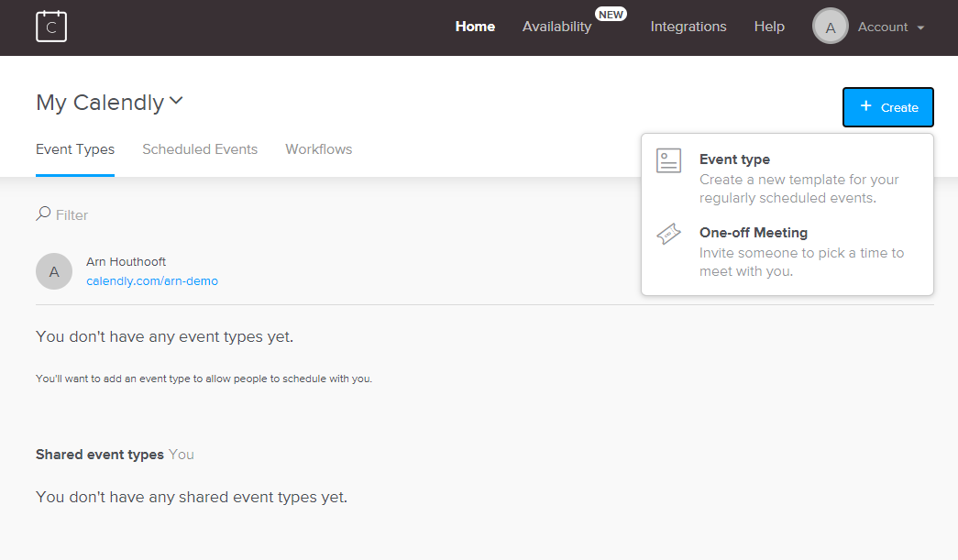The height and width of the screenshot is (560, 958).
Task: Click 'You'll want to add an event type' text
Action: [x=204, y=379]
